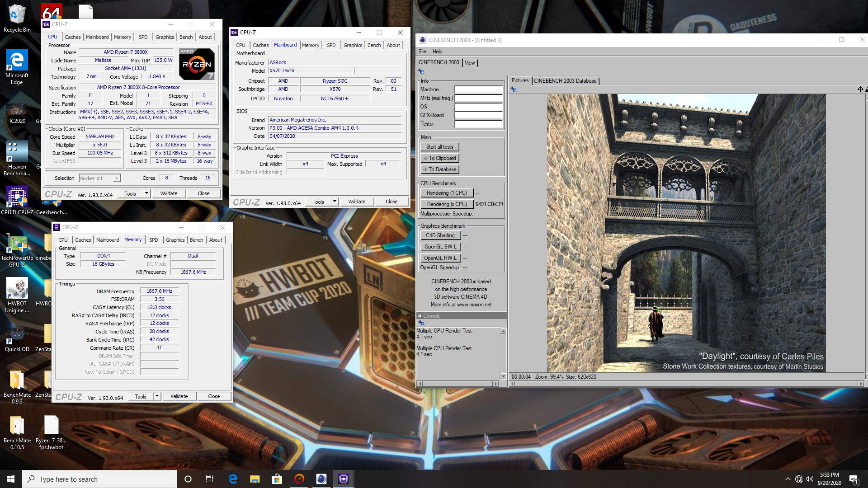The image size is (868, 488).
Task: Open the notification center icon
Action: [854, 479]
